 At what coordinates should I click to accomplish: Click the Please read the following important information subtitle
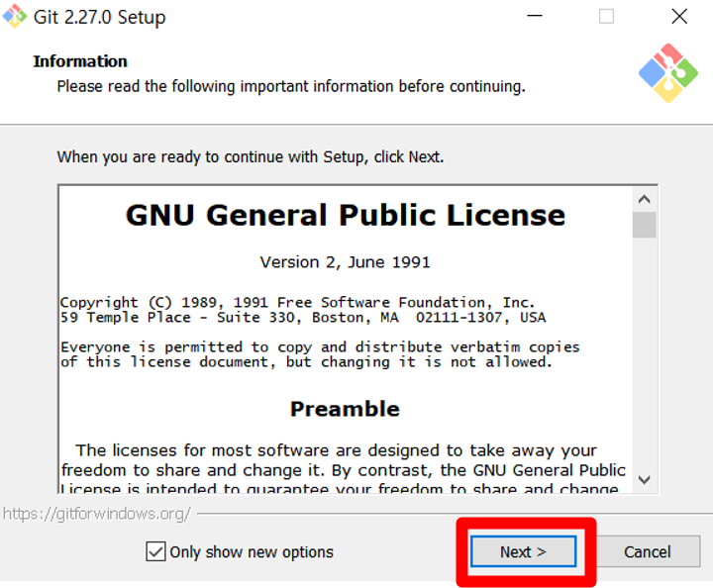[x=291, y=86]
